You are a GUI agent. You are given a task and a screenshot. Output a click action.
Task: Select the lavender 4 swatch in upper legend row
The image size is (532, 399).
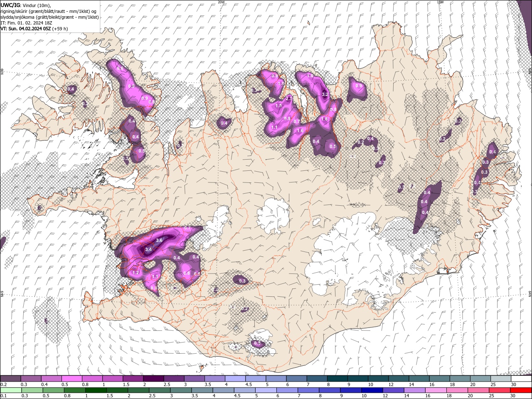coord(235,379)
